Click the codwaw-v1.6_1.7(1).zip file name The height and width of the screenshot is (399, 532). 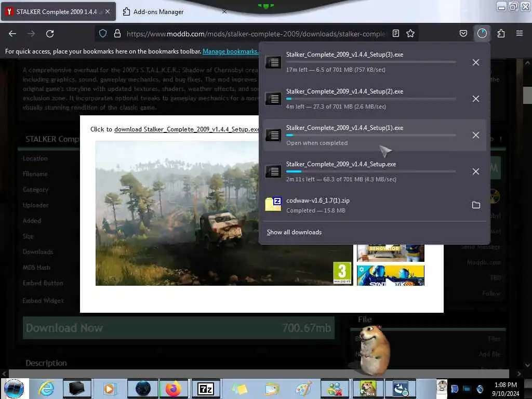[318, 201]
